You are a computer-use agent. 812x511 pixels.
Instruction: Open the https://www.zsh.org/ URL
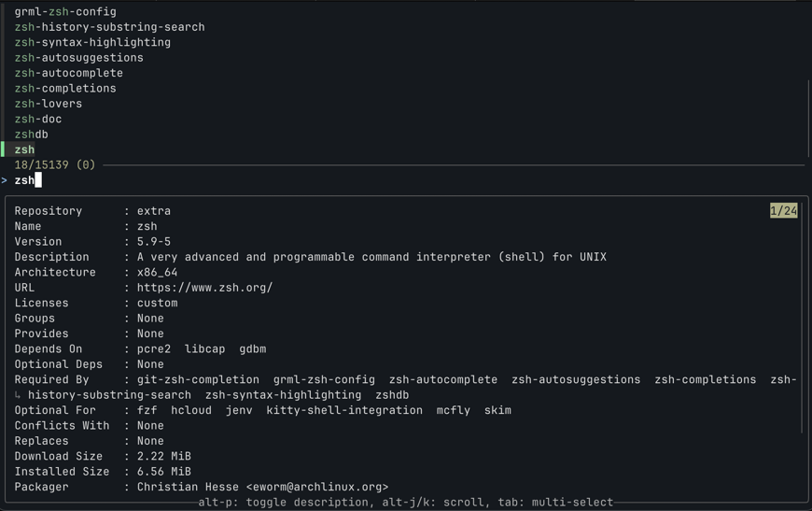tap(204, 288)
